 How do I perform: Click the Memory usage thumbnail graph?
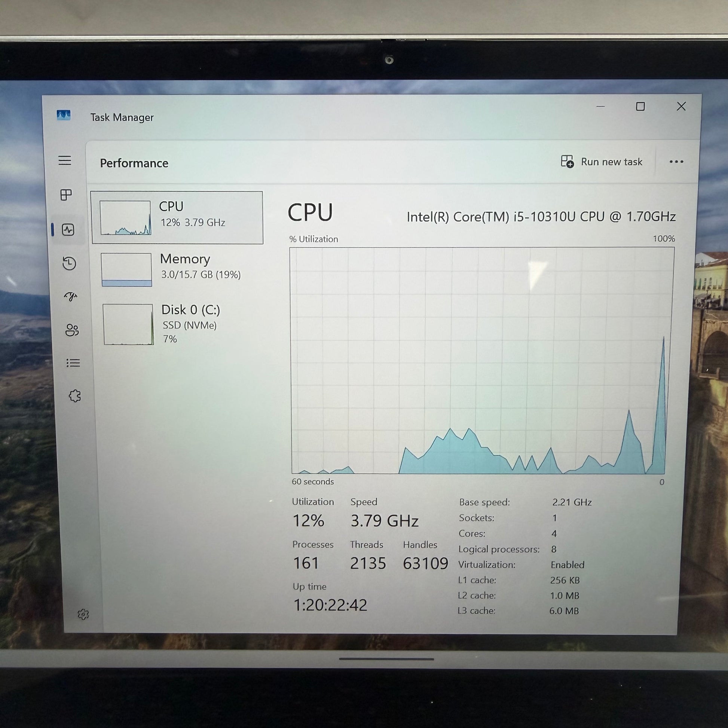click(126, 269)
